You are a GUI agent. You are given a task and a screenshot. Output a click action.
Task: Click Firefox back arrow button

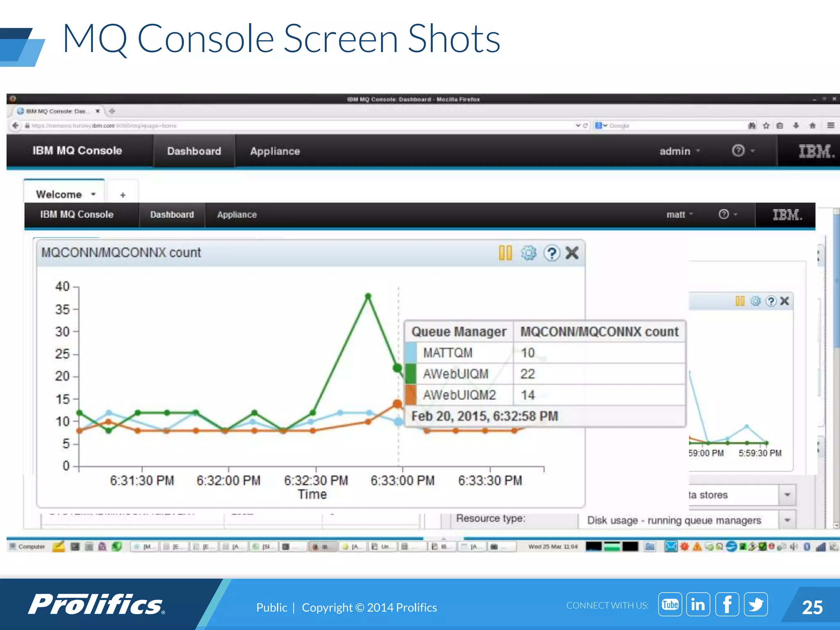pyautogui.click(x=15, y=126)
